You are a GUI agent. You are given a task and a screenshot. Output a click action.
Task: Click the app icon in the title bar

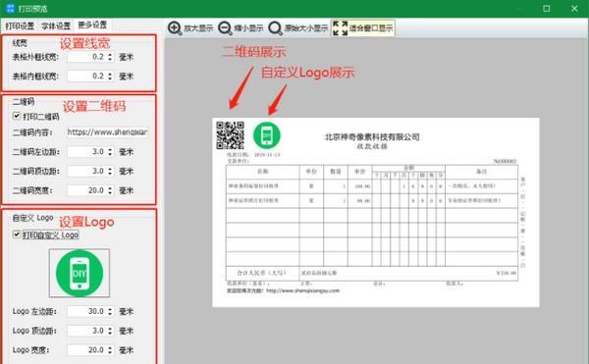click(10, 8)
